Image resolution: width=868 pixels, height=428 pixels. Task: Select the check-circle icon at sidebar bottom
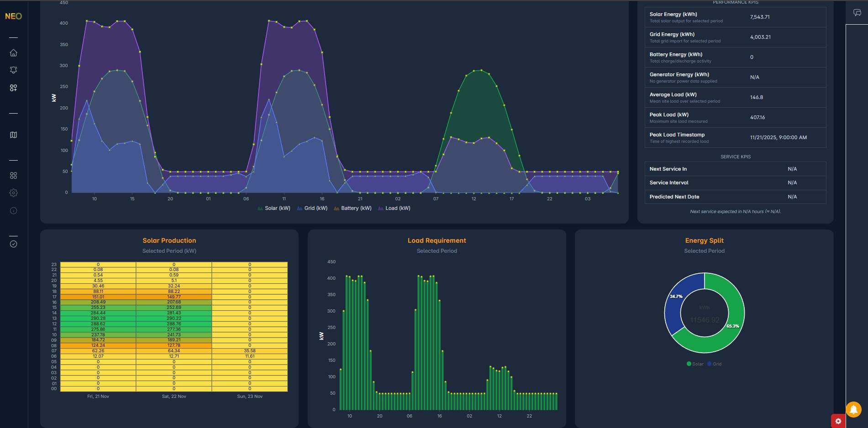13,244
